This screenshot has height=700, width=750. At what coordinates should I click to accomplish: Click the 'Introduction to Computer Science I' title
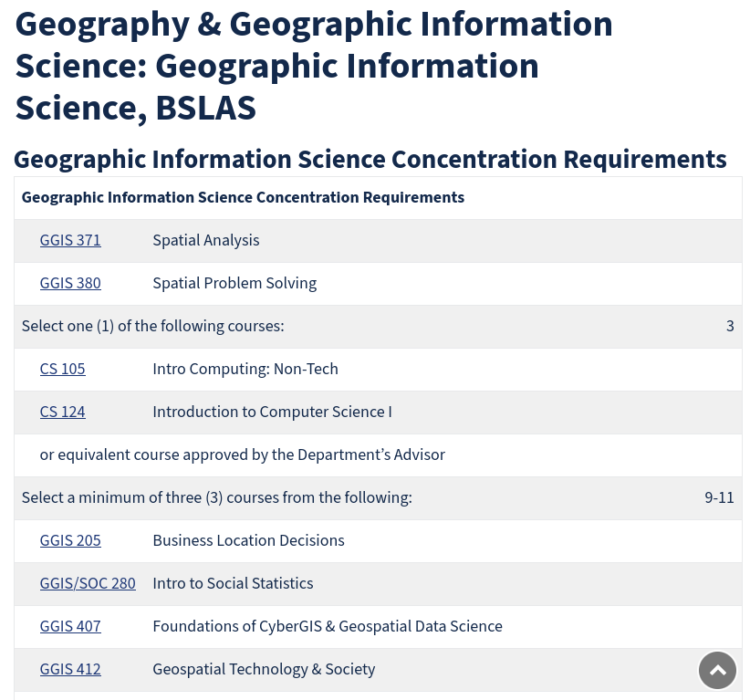tap(272, 413)
